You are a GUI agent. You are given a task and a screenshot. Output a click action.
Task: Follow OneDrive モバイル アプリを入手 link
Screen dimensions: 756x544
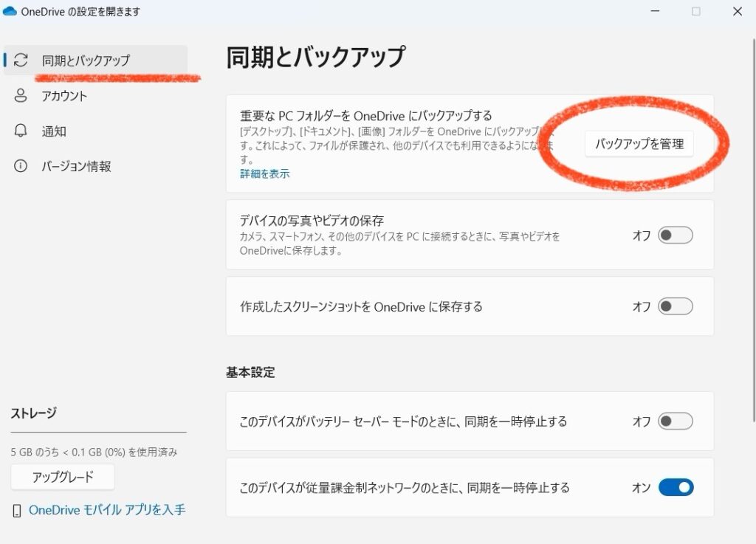[x=107, y=510]
